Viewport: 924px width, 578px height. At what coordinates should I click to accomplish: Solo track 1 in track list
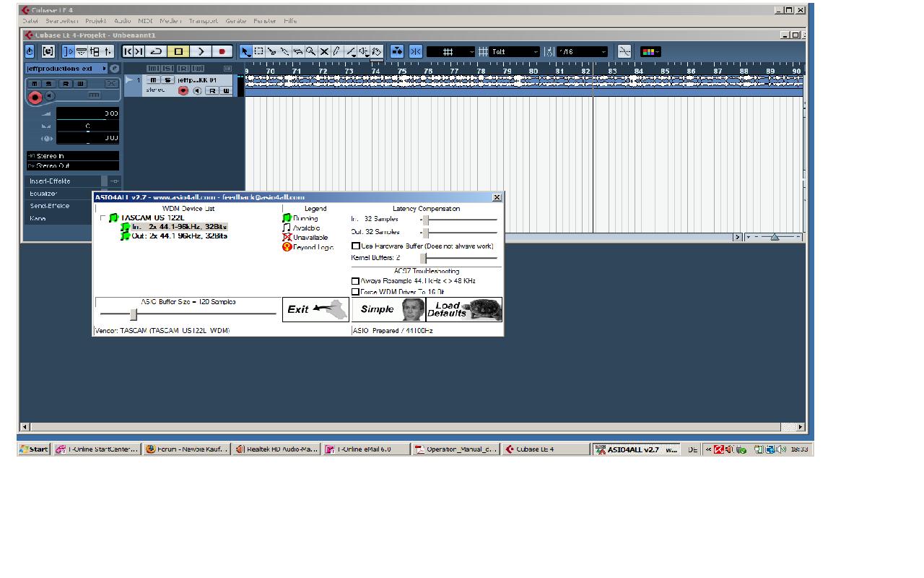(x=167, y=80)
